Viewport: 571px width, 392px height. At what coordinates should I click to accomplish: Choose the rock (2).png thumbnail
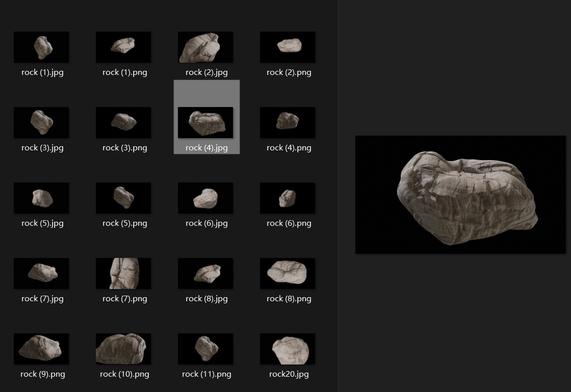(288, 47)
